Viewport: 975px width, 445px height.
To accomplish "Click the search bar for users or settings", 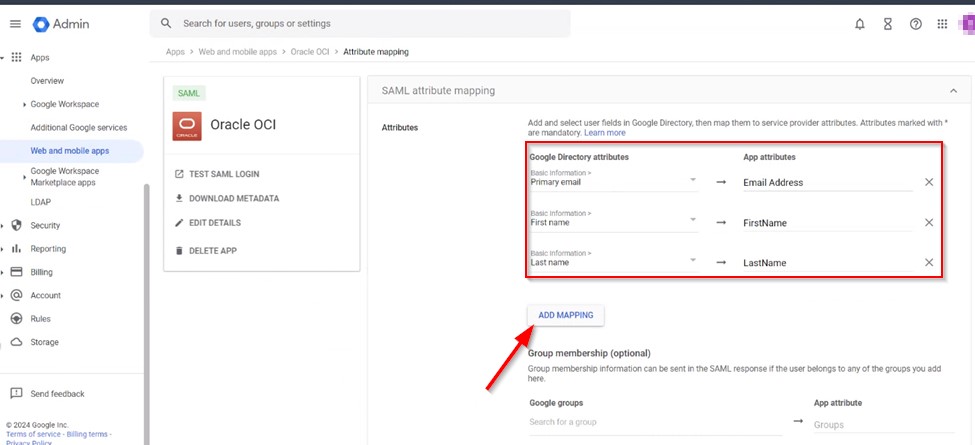I will pyautogui.click(x=360, y=23).
